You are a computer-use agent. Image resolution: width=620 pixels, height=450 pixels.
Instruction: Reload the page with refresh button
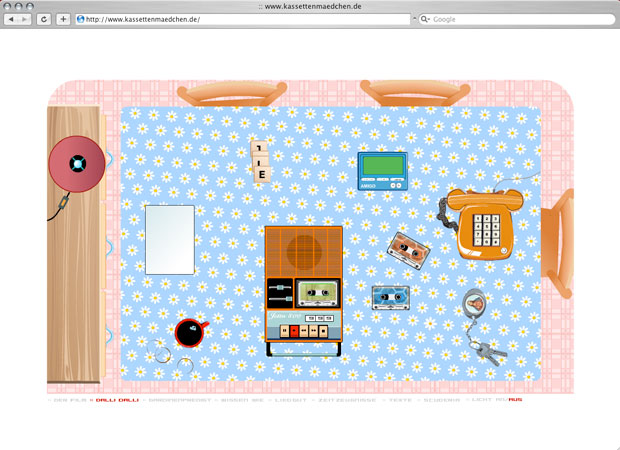pos(44,19)
